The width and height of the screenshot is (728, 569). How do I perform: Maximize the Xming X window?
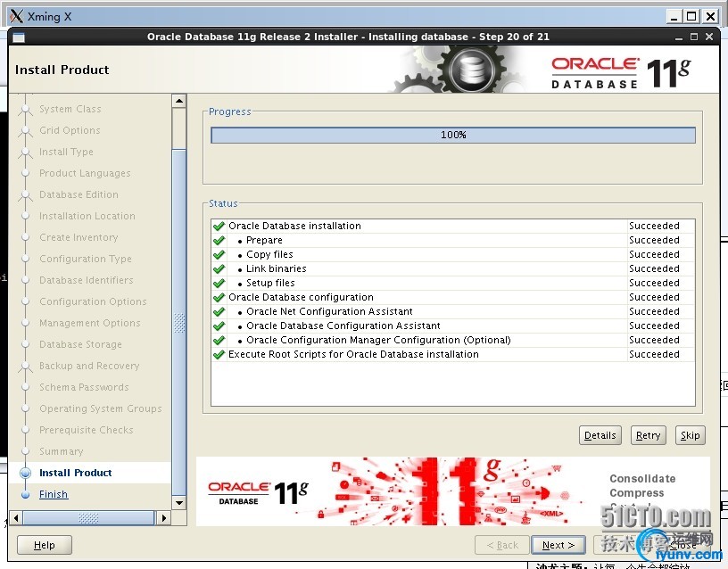[x=691, y=17]
